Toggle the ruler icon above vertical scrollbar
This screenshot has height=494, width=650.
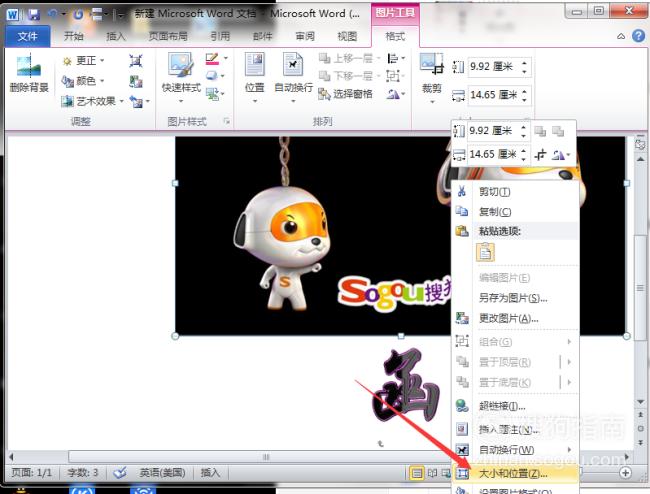(x=640, y=144)
